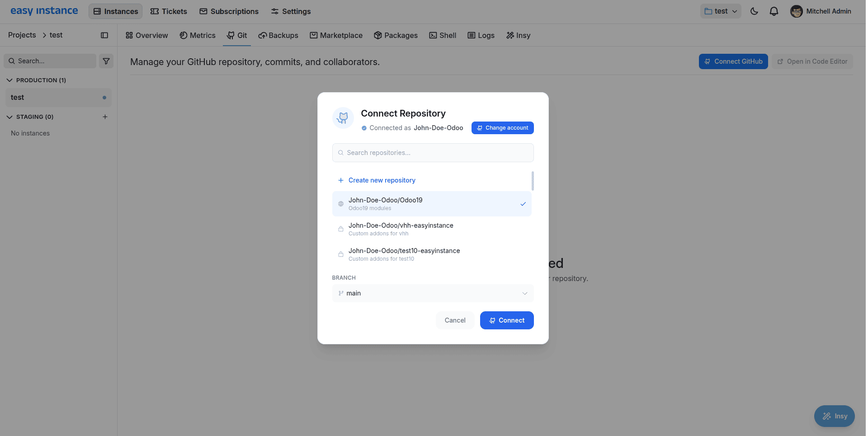Click the easy instance logo
Image resolution: width=868 pixels, height=436 pixels.
point(44,11)
